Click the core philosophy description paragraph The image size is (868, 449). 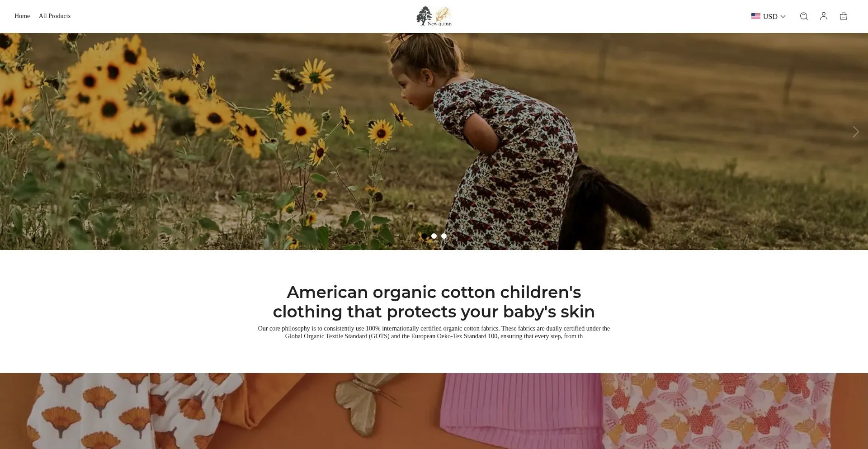click(x=434, y=332)
